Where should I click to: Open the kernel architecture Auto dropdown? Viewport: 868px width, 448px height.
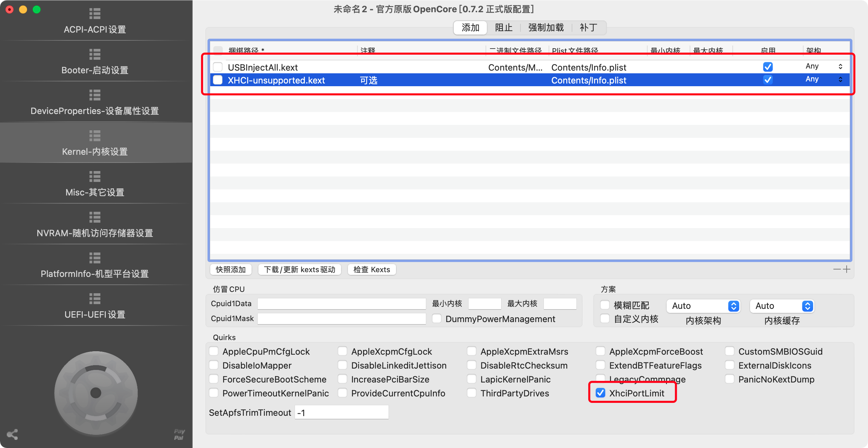coord(703,306)
